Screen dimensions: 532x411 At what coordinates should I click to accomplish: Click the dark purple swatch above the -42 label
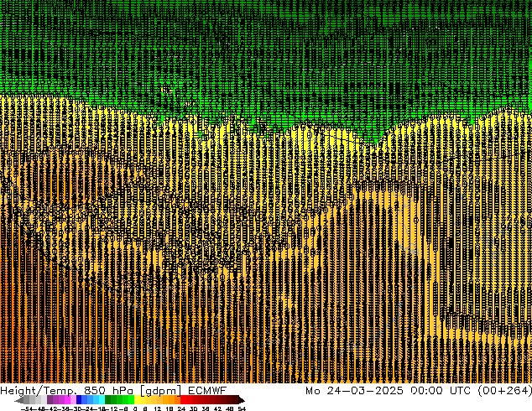(x=50, y=399)
